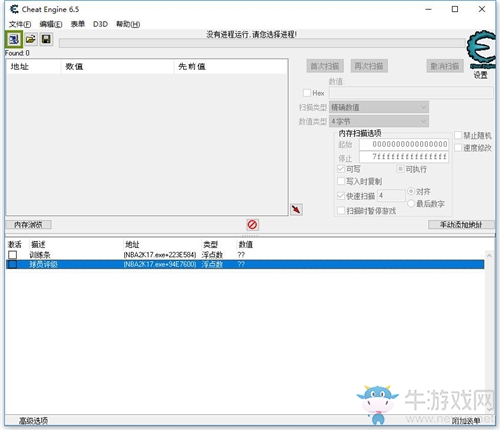500x430 pixels.
Task: Click the Cheat Engine title bar icon
Action: [14, 9]
